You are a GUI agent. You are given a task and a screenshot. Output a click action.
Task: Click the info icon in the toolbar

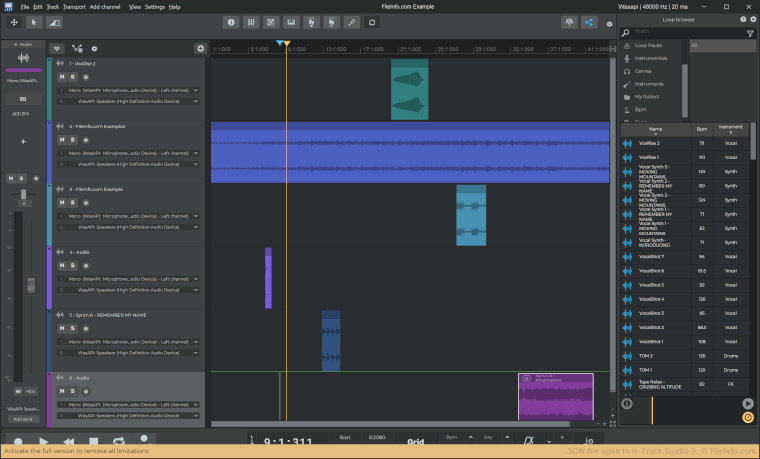click(x=231, y=22)
